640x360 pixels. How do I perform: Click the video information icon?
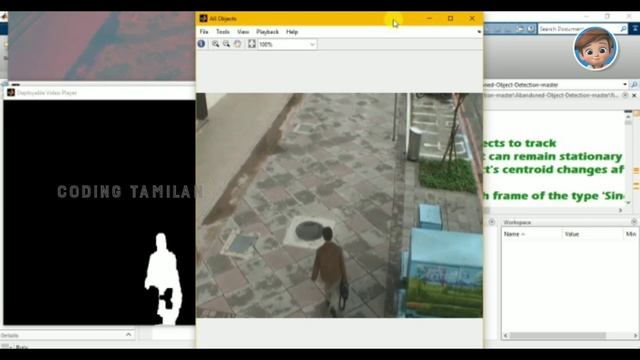[x=202, y=44]
